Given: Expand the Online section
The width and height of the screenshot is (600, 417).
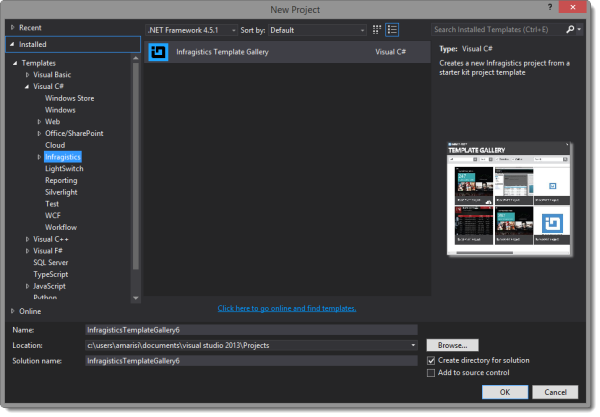Looking at the screenshot, I should click(x=11, y=311).
